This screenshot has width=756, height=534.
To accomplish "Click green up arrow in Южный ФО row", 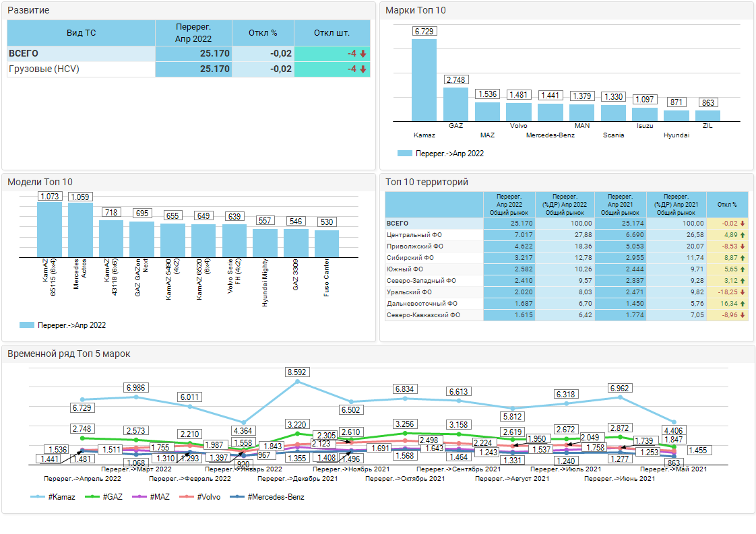I will tap(742, 269).
